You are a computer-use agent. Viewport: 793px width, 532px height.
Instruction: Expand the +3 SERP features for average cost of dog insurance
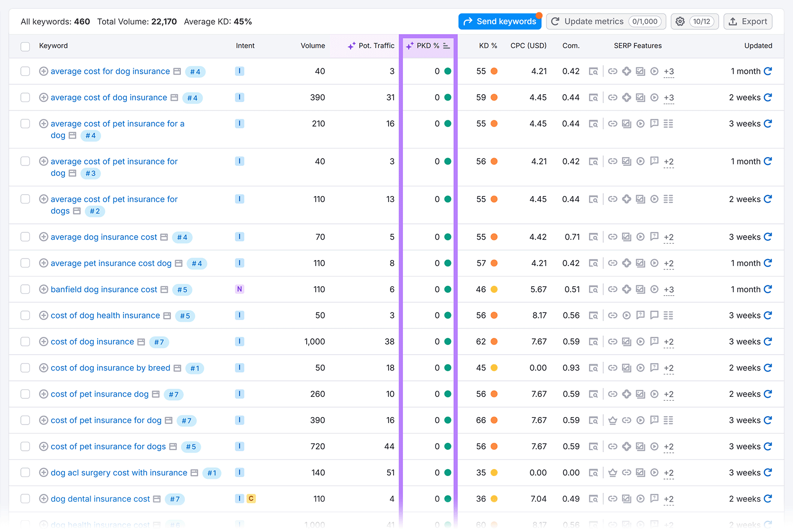669,98
